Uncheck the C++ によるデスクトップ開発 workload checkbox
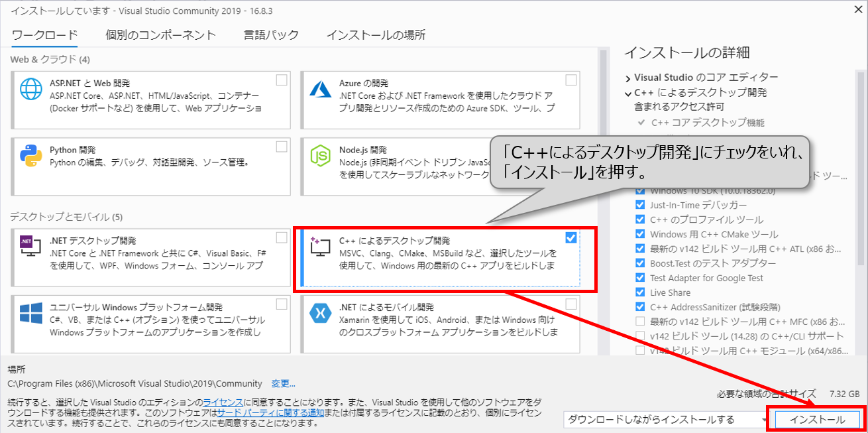 571,237
